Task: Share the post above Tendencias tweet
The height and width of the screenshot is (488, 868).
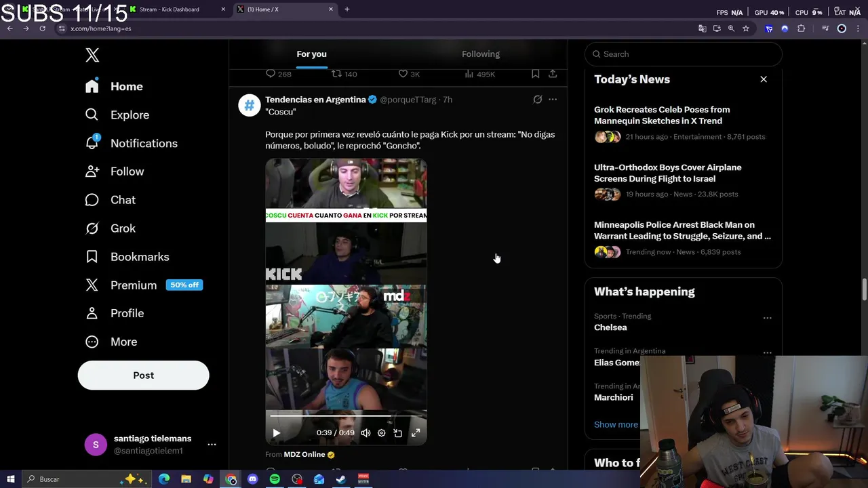Action: pos(553,74)
